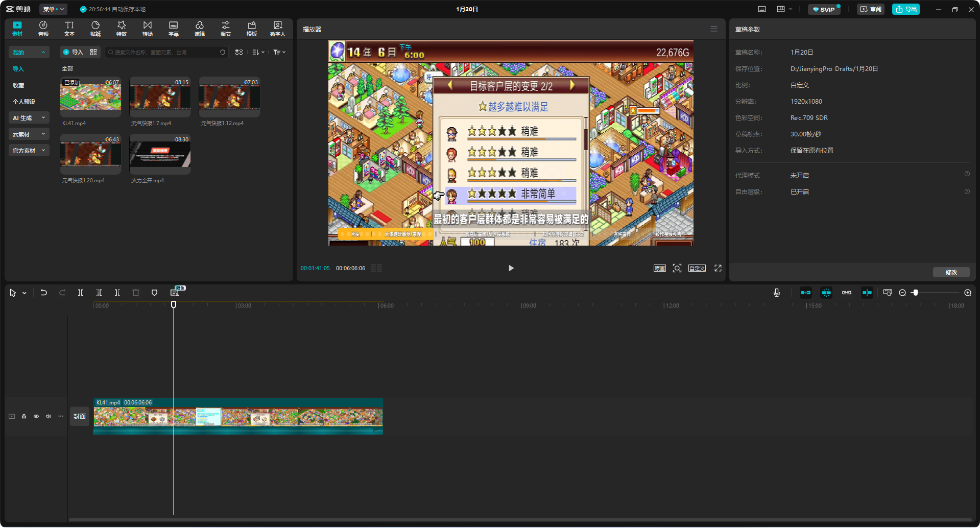The image size is (980, 528).
Task: Open the 特效 (effects) panel
Action: coord(122,29)
